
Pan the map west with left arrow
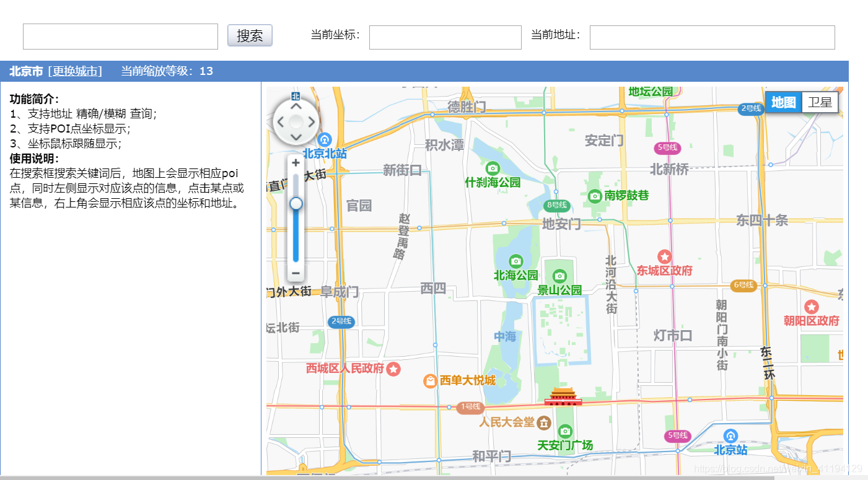(281, 121)
